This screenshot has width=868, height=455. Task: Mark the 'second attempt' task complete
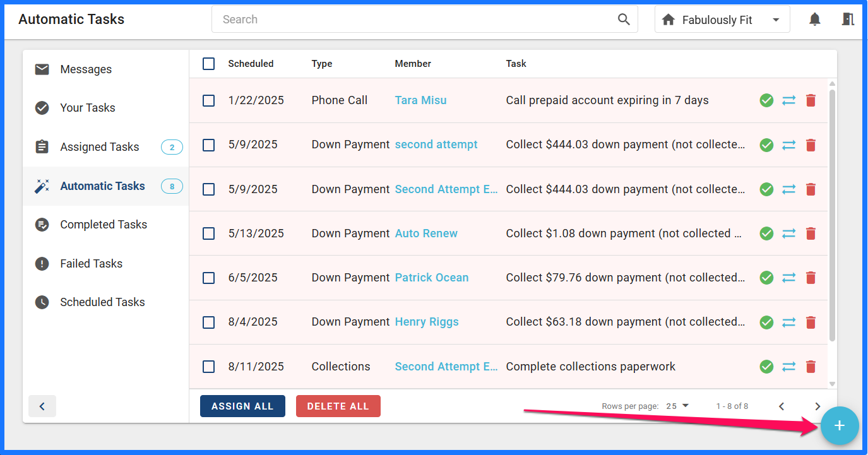[766, 145]
